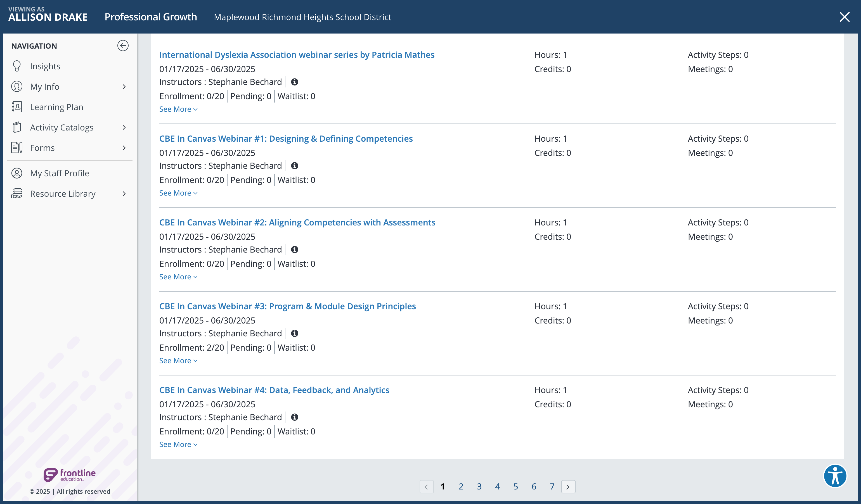Screen dimensions: 861x504
Task: Close the Professional Growth view with the X
Action: (845, 17)
